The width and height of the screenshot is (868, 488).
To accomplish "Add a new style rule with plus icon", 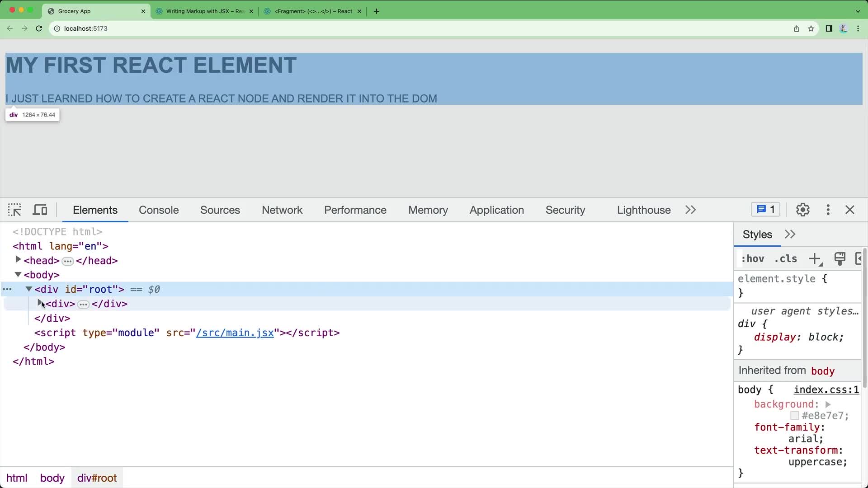I will tap(815, 258).
